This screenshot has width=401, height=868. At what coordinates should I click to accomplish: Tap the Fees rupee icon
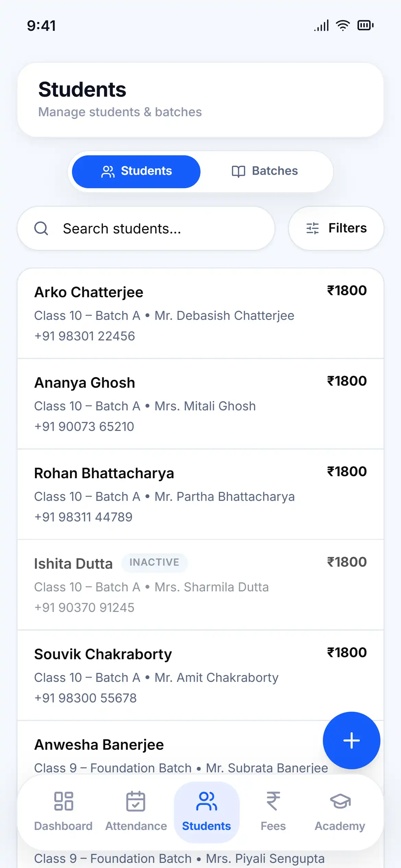tap(273, 801)
